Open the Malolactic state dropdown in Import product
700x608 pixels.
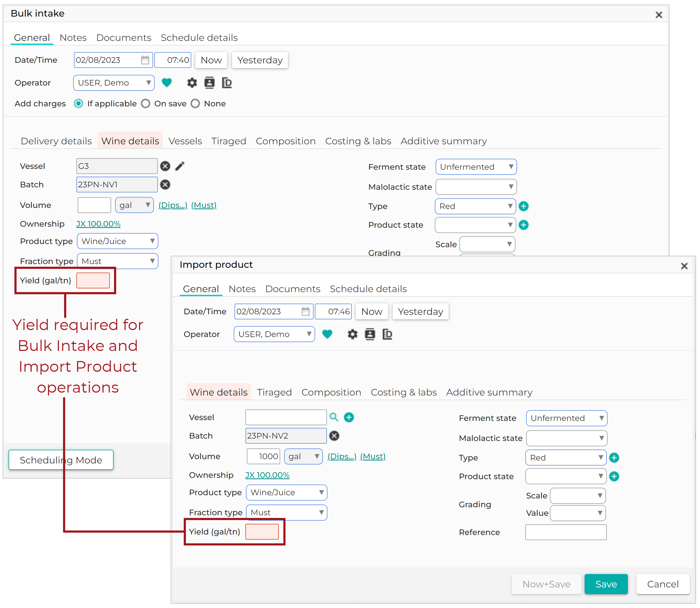tap(566, 438)
